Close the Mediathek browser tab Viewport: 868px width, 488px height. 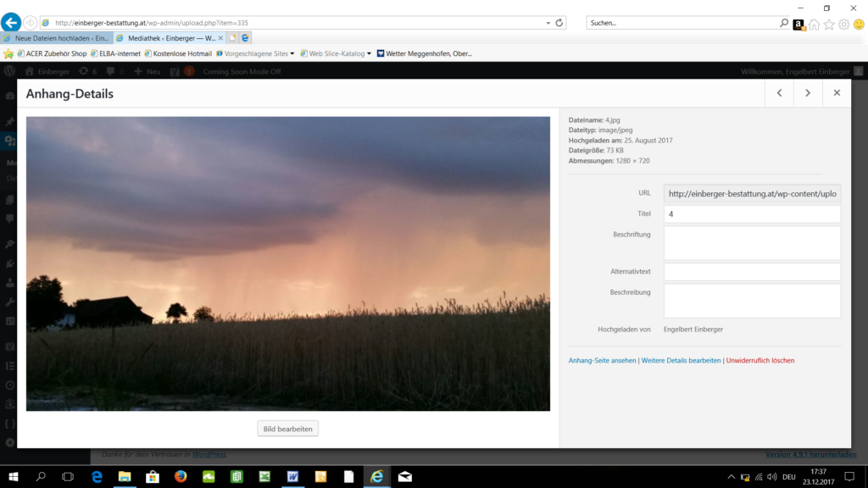(220, 38)
